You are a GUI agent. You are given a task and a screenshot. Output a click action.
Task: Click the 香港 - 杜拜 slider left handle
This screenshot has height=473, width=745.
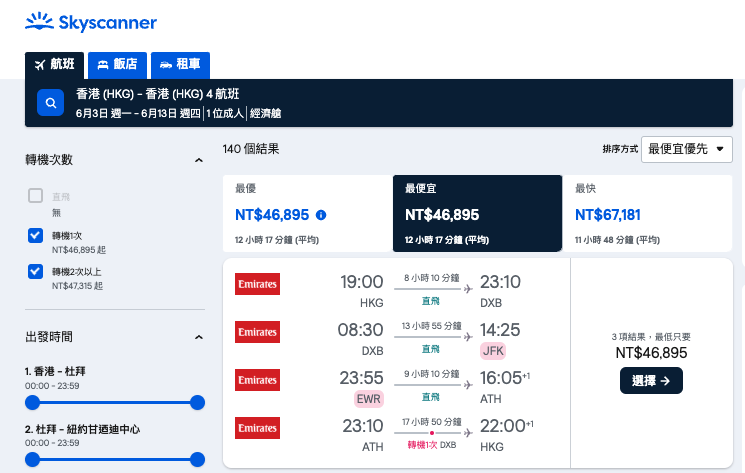click(32, 403)
